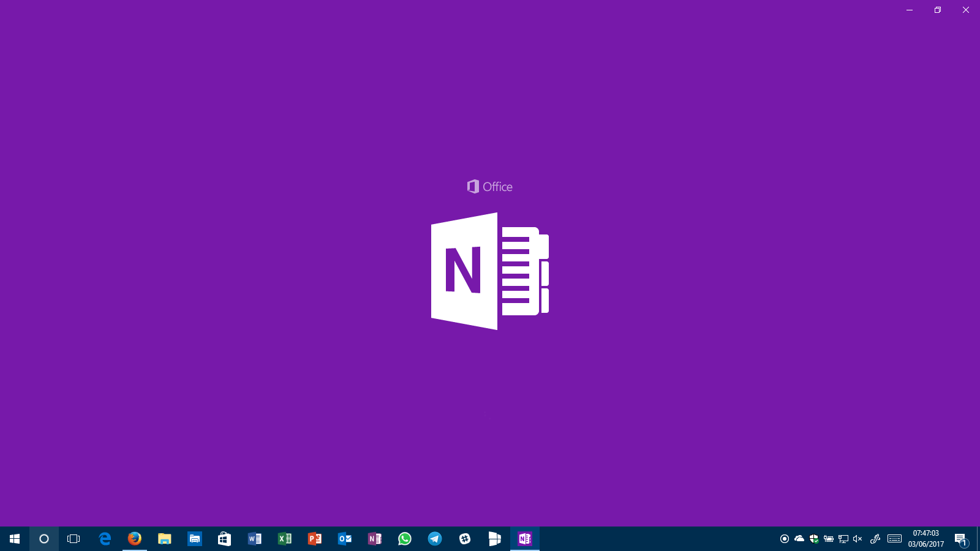
Task: Launch Excel from the taskbar
Action: pyautogui.click(x=284, y=539)
